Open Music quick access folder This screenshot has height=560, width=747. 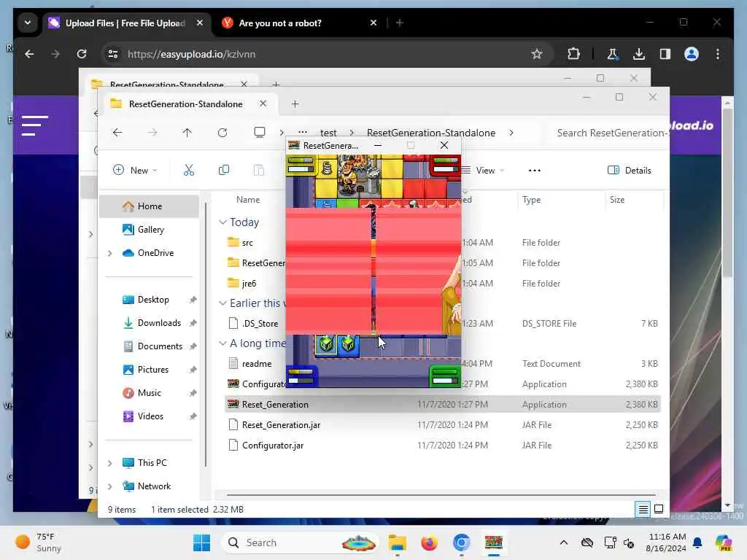click(149, 393)
